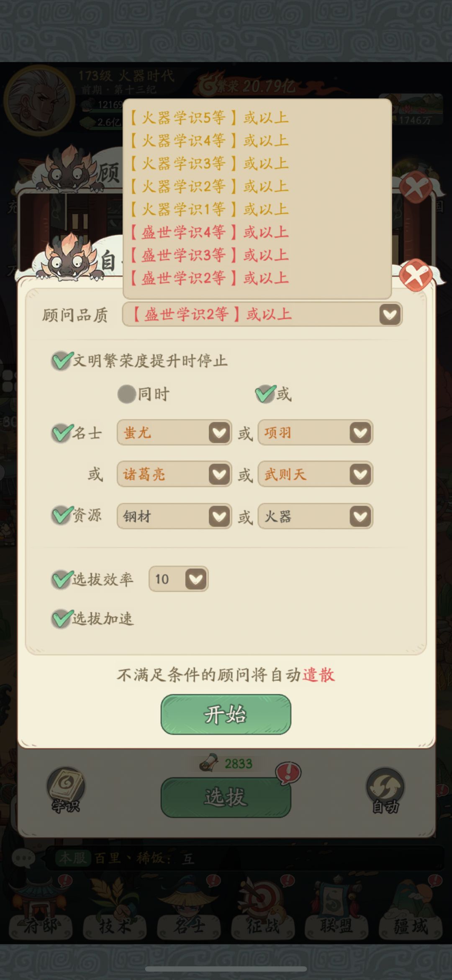Open the 选拔效率 10 dropdown
This screenshot has height=980, width=452.
pos(179,579)
